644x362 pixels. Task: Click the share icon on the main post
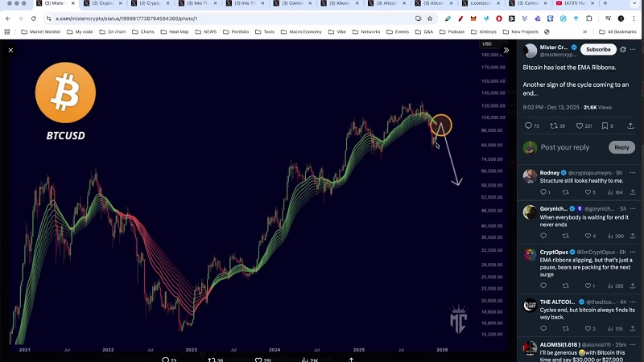pos(631,125)
